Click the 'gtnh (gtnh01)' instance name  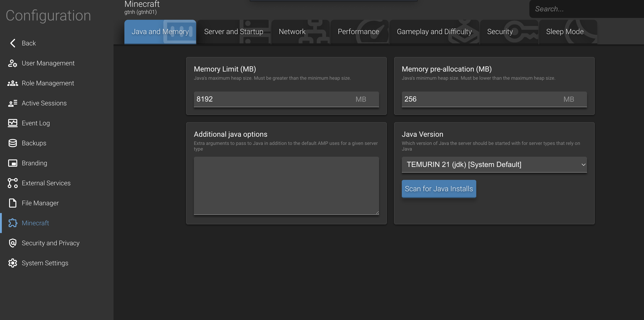tap(141, 12)
